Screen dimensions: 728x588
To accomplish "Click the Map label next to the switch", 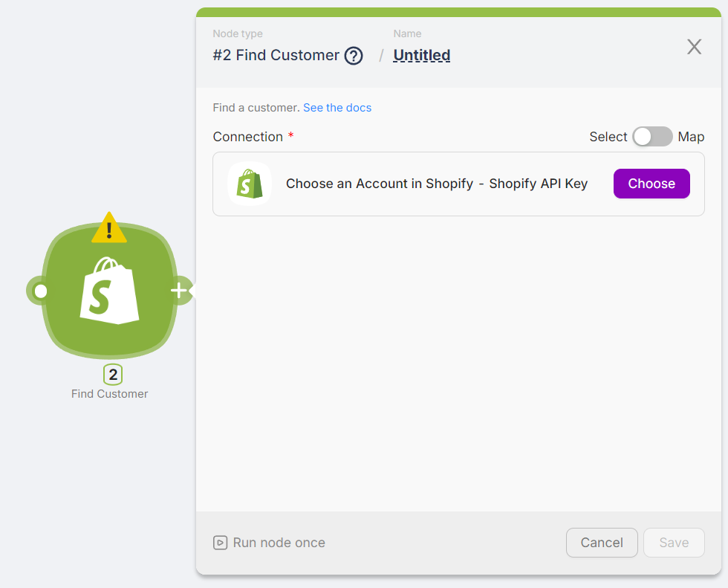I will [x=691, y=137].
